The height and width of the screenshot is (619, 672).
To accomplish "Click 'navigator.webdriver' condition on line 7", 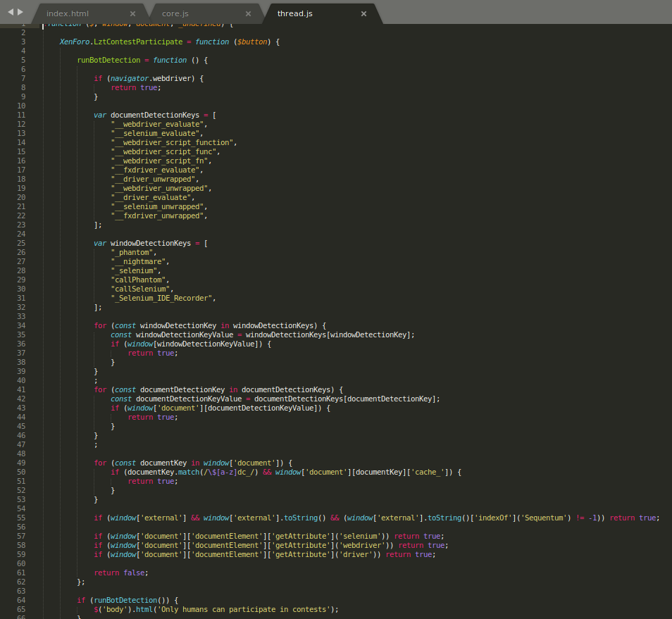I will point(151,78).
